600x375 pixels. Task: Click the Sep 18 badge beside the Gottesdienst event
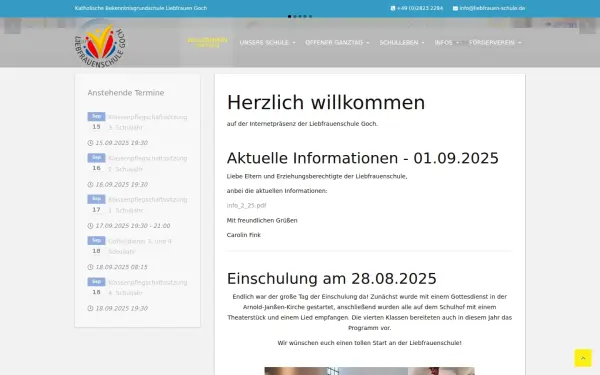tap(96, 246)
